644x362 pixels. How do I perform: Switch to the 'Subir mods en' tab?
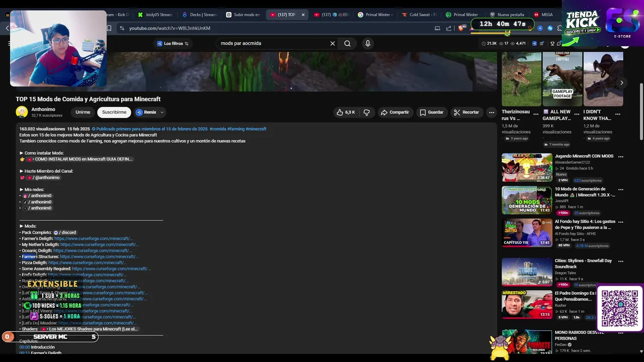243,15
